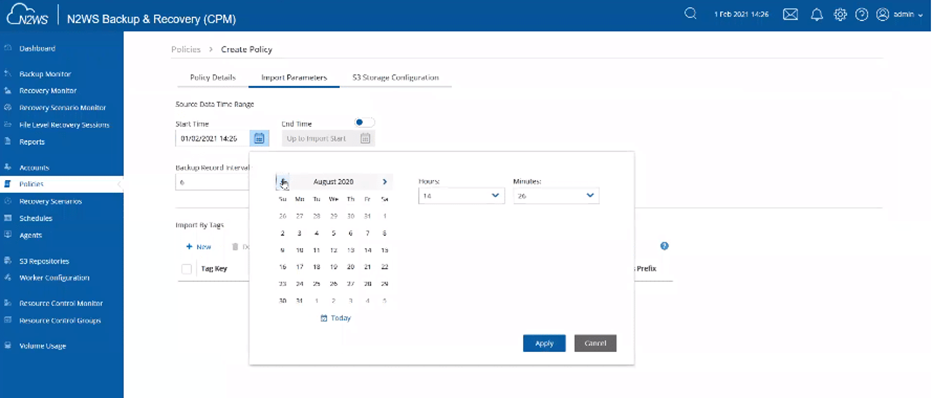Click the August 2020 month header

[x=333, y=182]
